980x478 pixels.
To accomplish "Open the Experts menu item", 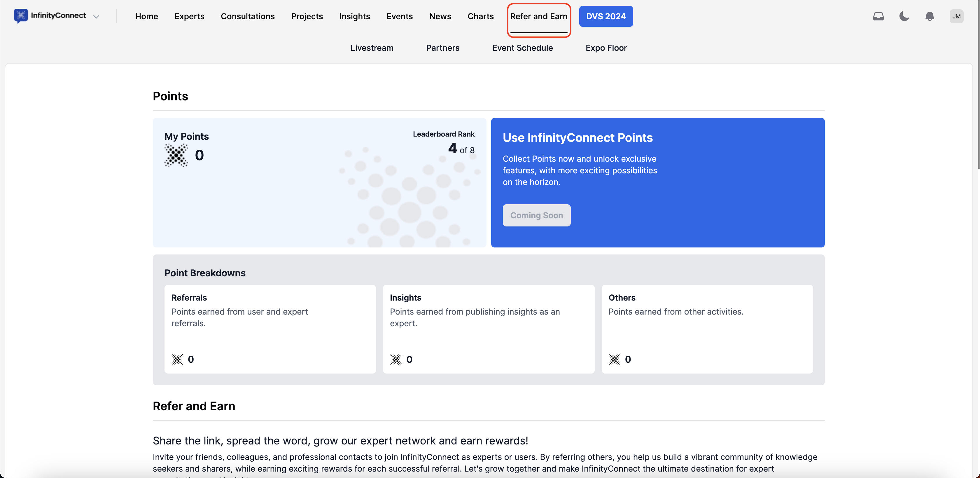I will (189, 16).
